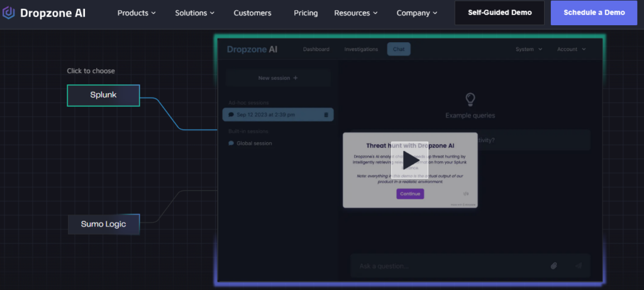The width and height of the screenshot is (644, 290).
Task: Click the lightbulb icon above Example queries
Action: coord(470,100)
